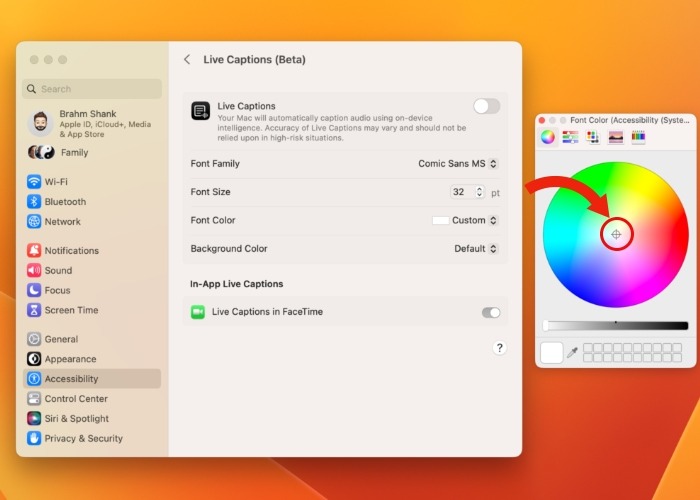Open the pencils color picker tab

point(638,137)
